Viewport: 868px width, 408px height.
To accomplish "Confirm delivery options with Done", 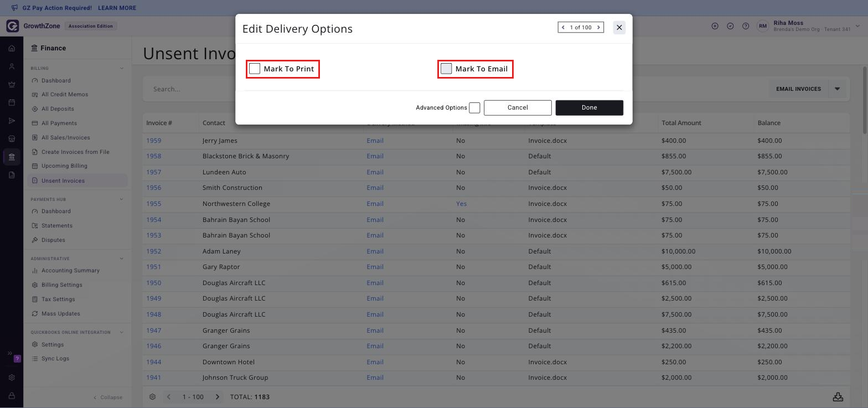I will [x=589, y=107].
